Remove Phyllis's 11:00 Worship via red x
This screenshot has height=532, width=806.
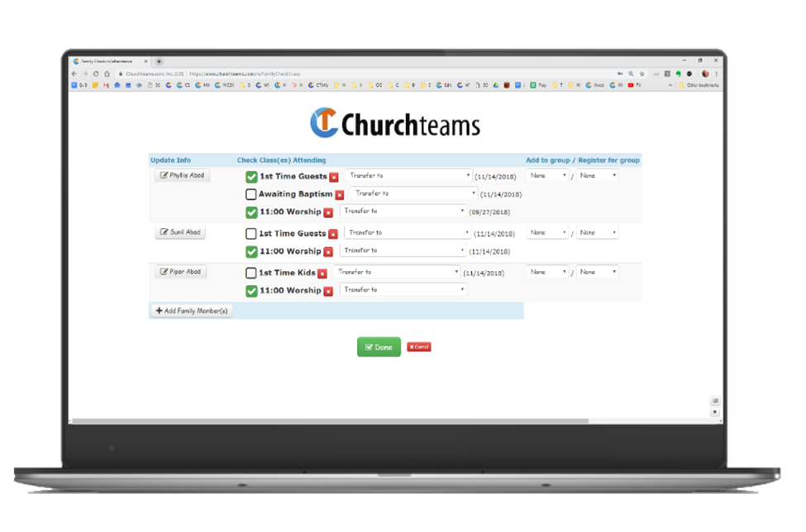tap(328, 212)
